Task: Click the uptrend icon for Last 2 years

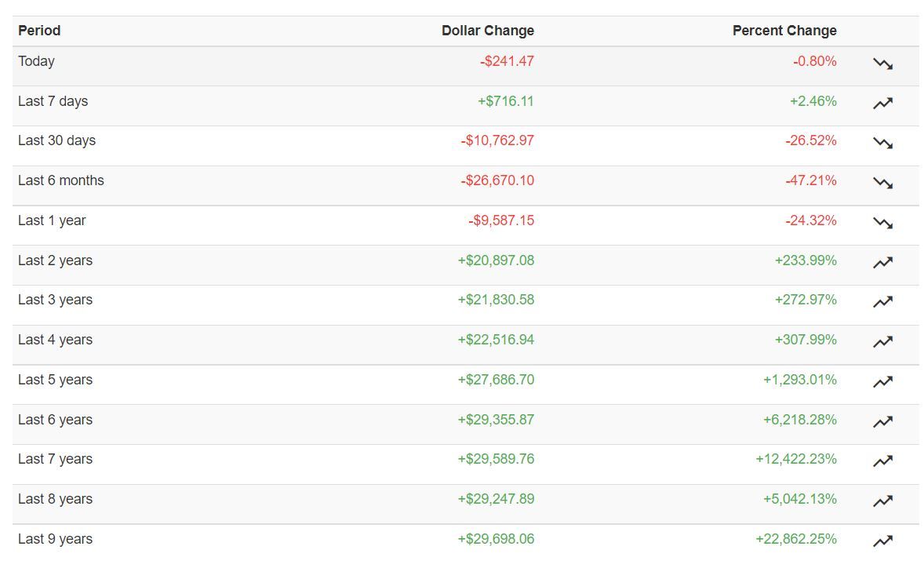Action: point(882,262)
